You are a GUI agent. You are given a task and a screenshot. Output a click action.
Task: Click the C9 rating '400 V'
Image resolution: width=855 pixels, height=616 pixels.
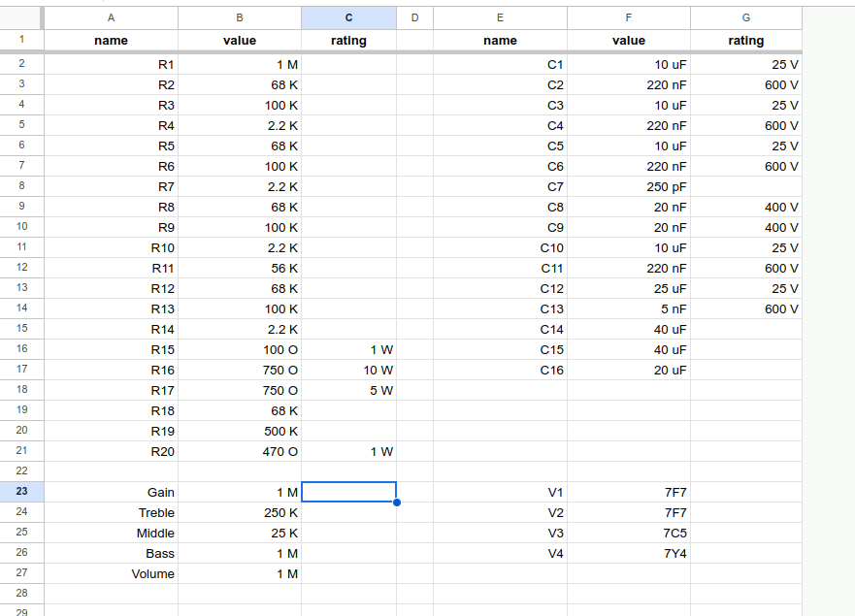pyautogui.click(x=746, y=227)
